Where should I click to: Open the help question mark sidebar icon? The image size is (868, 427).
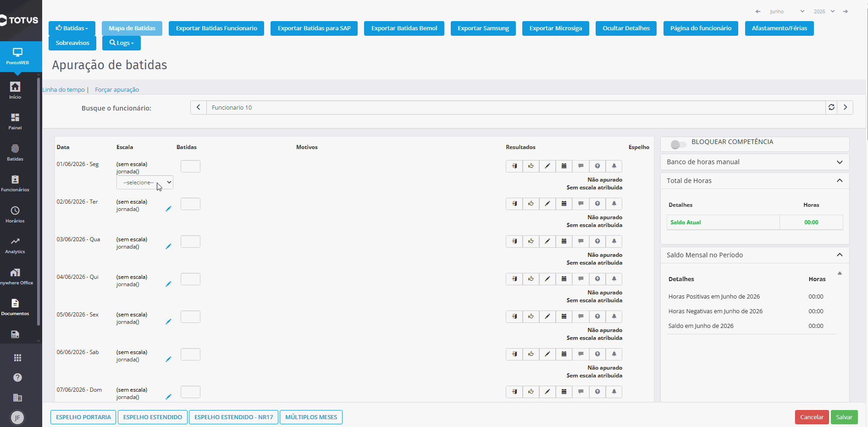pos(17,377)
